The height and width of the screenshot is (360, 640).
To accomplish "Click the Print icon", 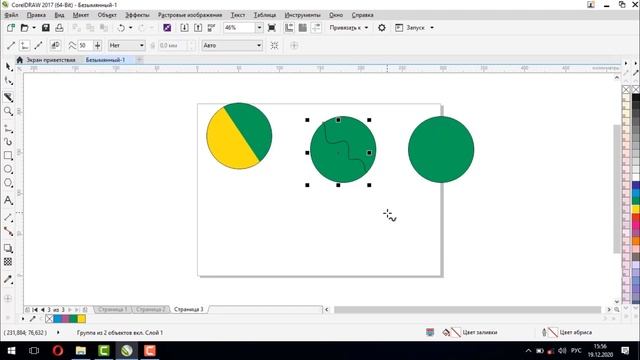I will [x=59, y=28].
